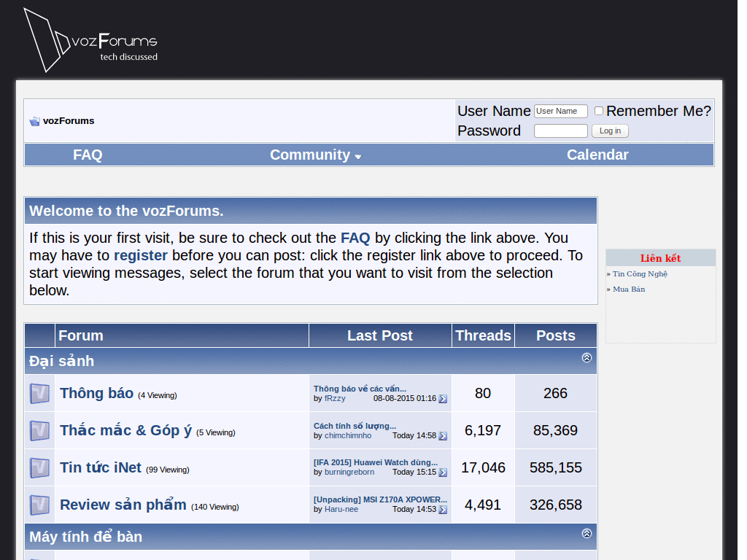Image resolution: width=747 pixels, height=560 pixels.
Task: Go to last post arrow in Review sản phẩm row
Action: [443, 510]
